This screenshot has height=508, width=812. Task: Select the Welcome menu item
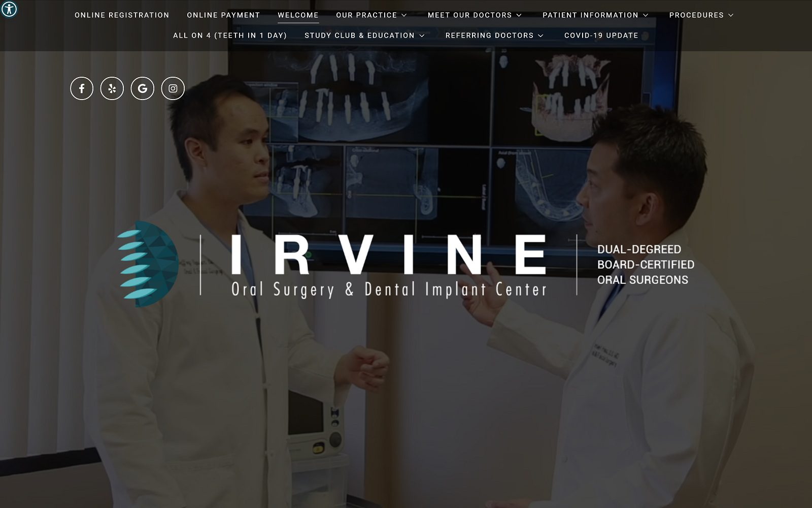tap(298, 15)
